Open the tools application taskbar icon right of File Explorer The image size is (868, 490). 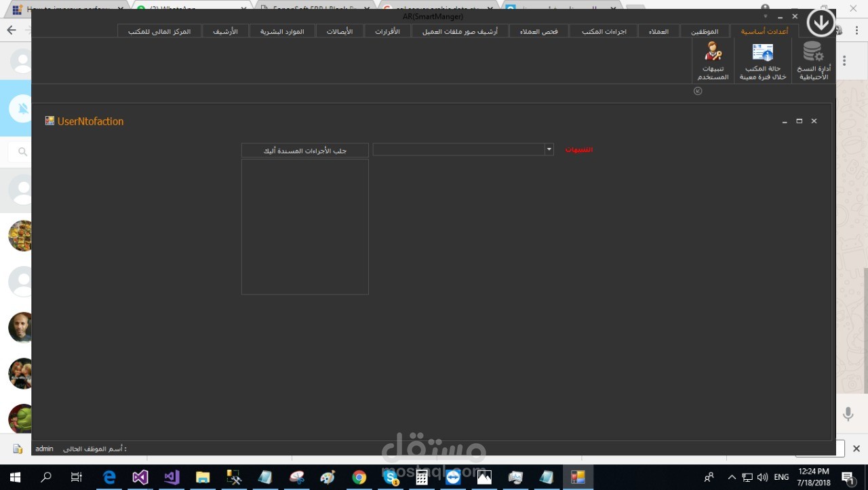[x=234, y=477]
